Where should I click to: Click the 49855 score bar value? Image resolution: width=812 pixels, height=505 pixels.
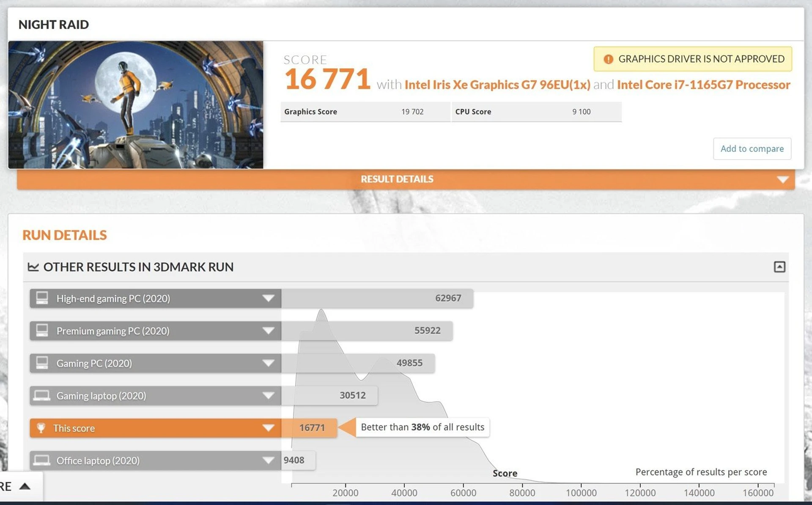point(409,363)
